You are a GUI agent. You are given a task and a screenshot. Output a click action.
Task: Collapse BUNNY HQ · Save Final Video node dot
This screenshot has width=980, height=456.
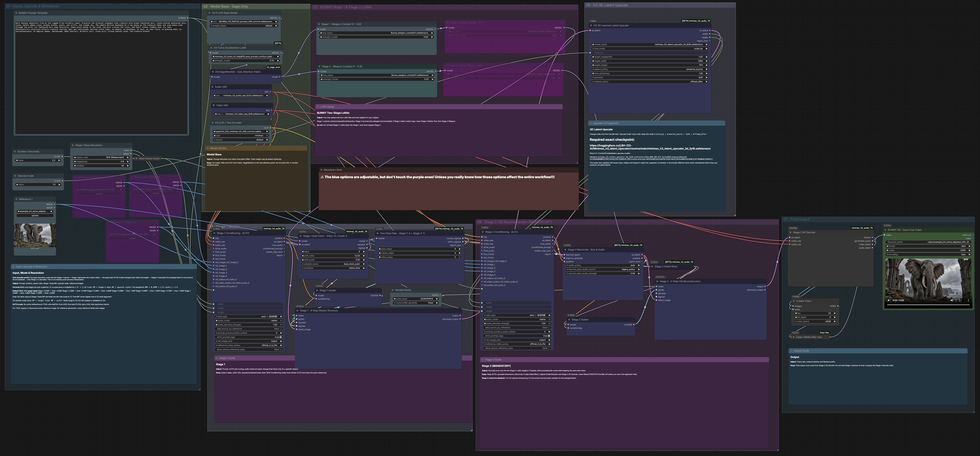[x=885, y=230]
